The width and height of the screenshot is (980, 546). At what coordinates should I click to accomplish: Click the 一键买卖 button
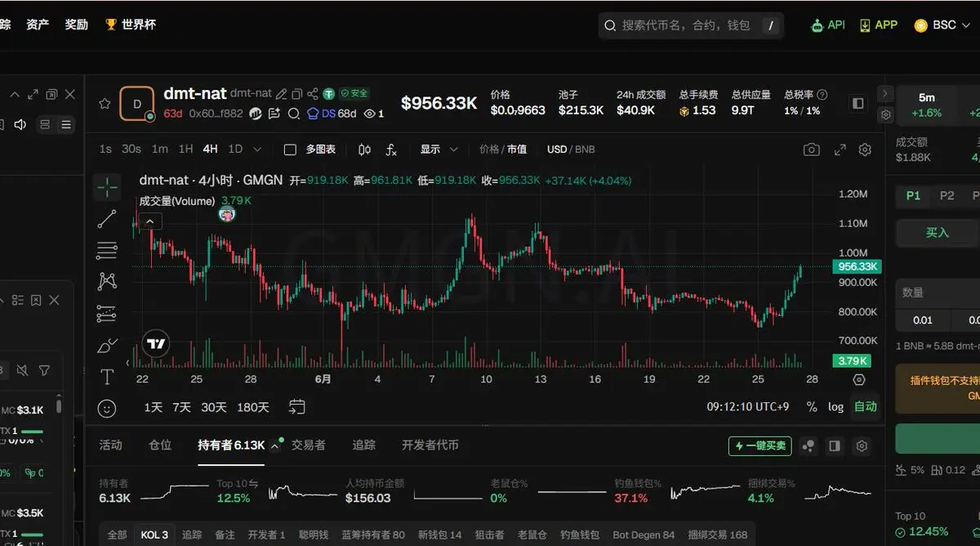[760, 446]
